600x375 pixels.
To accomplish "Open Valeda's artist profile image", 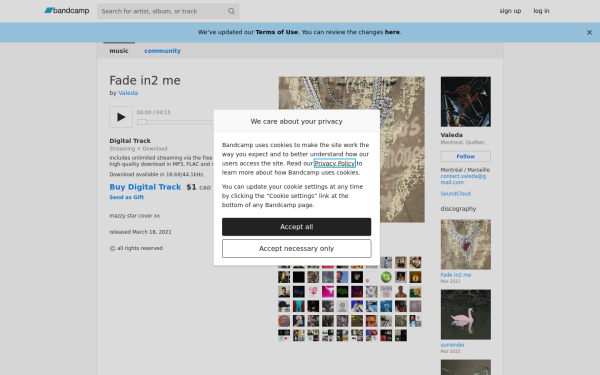I will click(x=465, y=101).
